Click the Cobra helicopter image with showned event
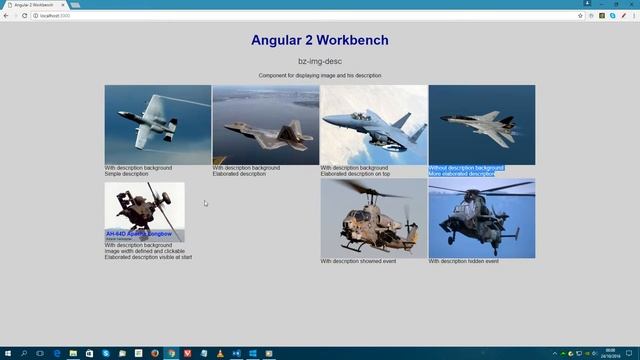This screenshot has width=640, height=360. point(374,218)
